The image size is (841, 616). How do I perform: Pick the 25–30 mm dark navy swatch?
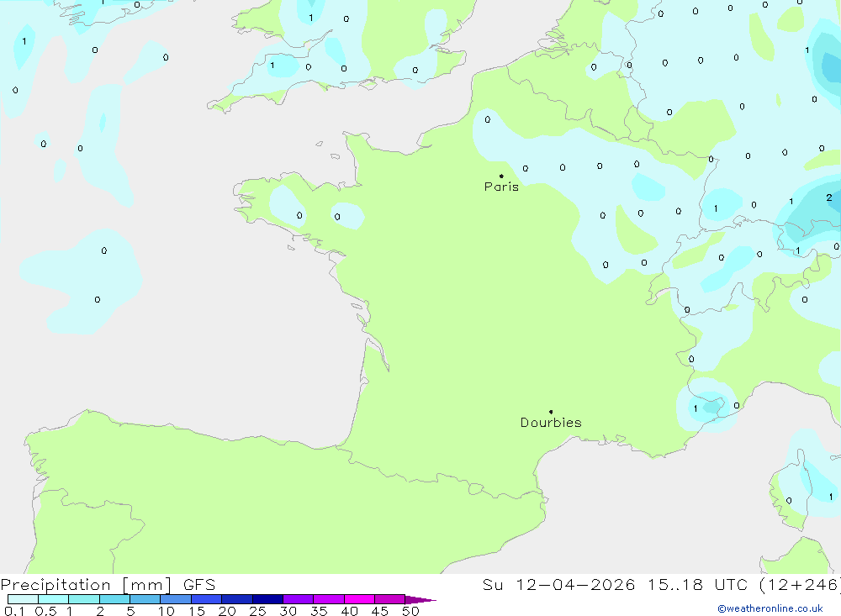[x=267, y=599]
